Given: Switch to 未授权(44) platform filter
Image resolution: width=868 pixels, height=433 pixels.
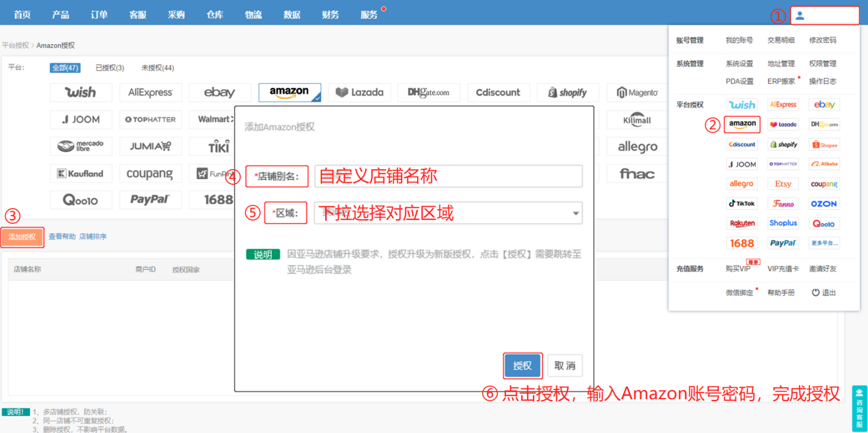Looking at the screenshot, I should pos(157,68).
